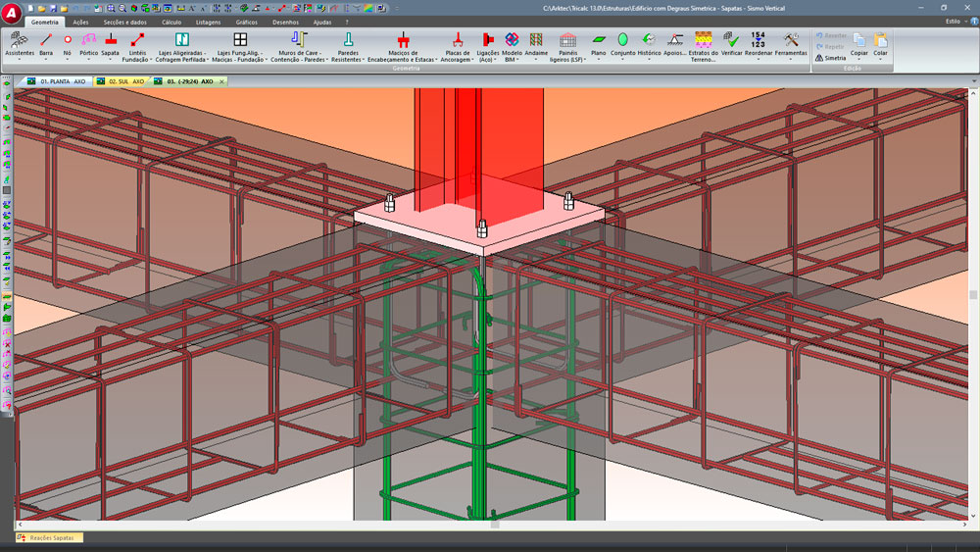Open Estratos do Terreno...
Screen dimensions: 980x552
click(x=703, y=47)
